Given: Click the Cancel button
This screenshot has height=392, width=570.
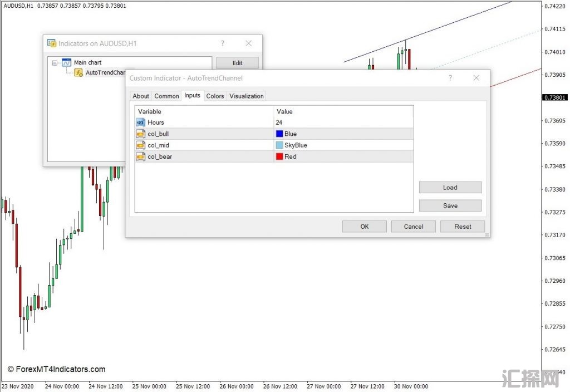Looking at the screenshot, I should click(413, 227).
